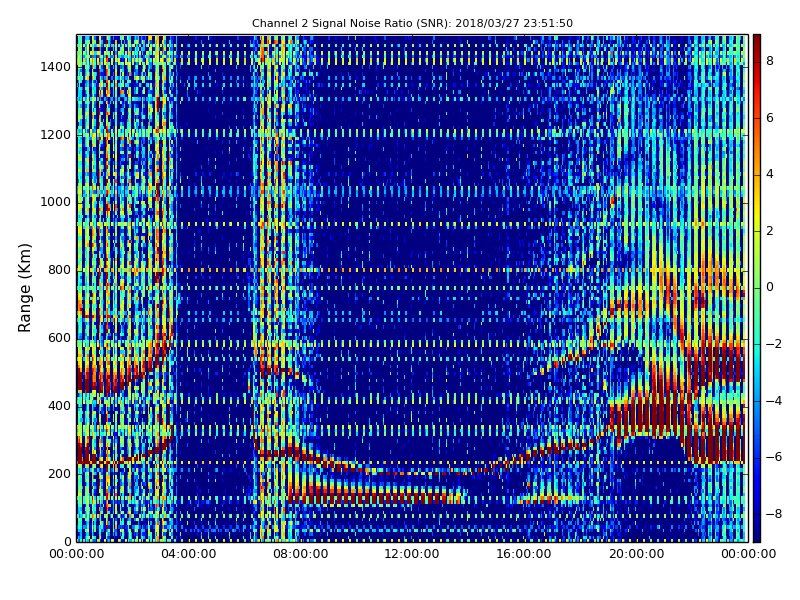Click the 08:00:00 time axis label
This screenshot has height=600, width=800.
(301, 554)
